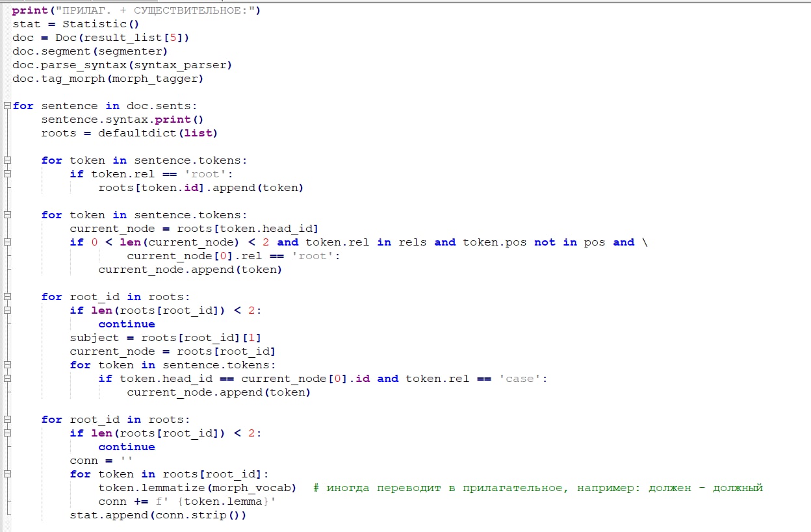This screenshot has width=811, height=532.
Task: Click the 'current_node = roots[token.head_id]' line
Action: [x=194, y=229]
